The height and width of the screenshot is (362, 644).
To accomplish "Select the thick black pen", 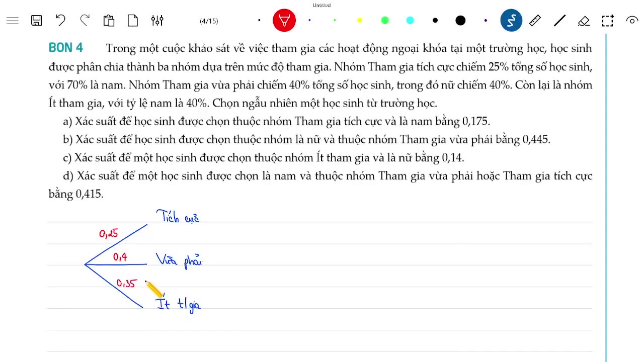I will click(460, 21).
